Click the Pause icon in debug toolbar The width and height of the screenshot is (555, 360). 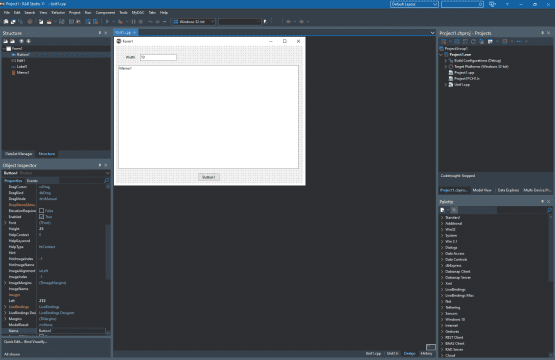click(133, 22)
